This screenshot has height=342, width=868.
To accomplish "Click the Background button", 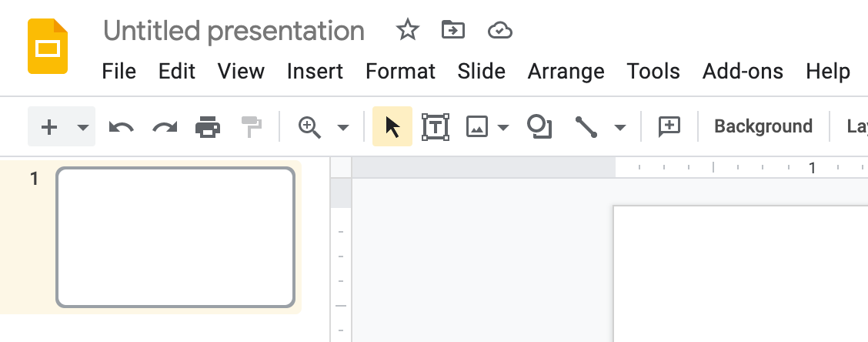I will [763, 127].
